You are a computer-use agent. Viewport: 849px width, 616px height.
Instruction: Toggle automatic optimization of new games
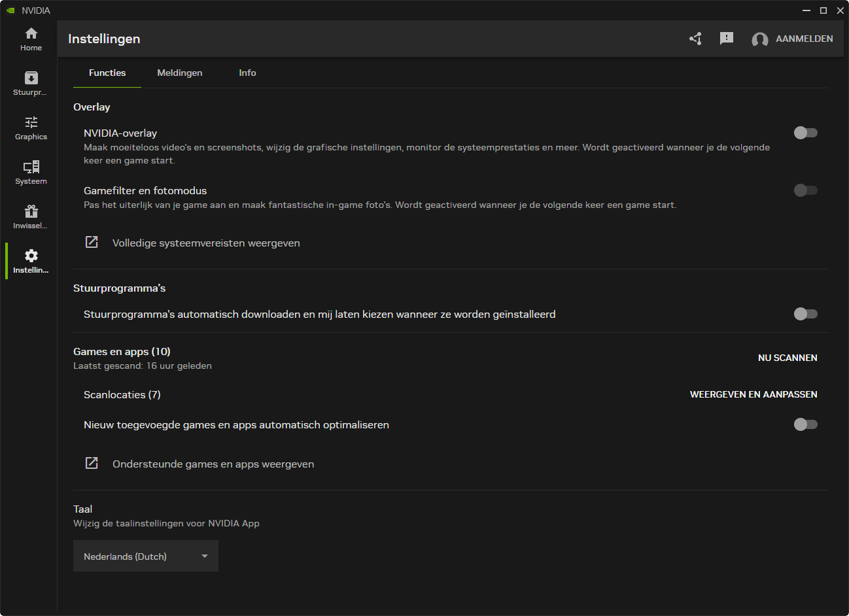(x=805, y=424)
